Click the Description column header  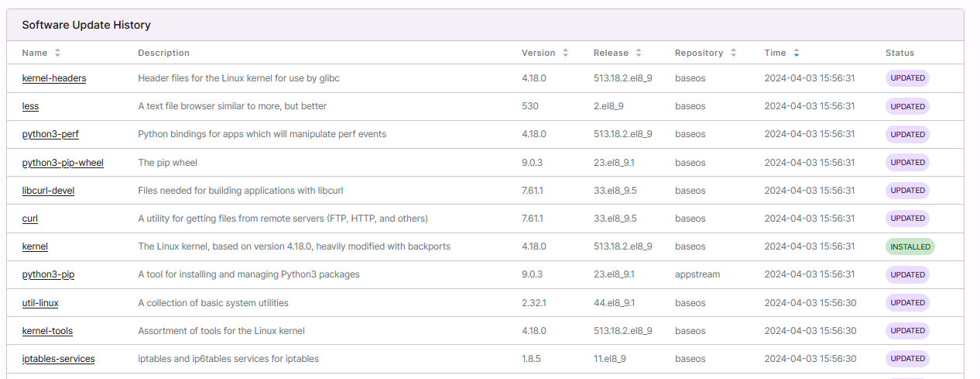point(163,53)
